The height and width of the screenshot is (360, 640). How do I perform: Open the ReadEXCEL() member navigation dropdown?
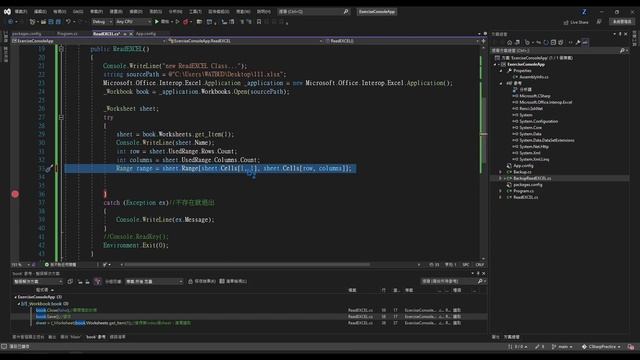402,41
